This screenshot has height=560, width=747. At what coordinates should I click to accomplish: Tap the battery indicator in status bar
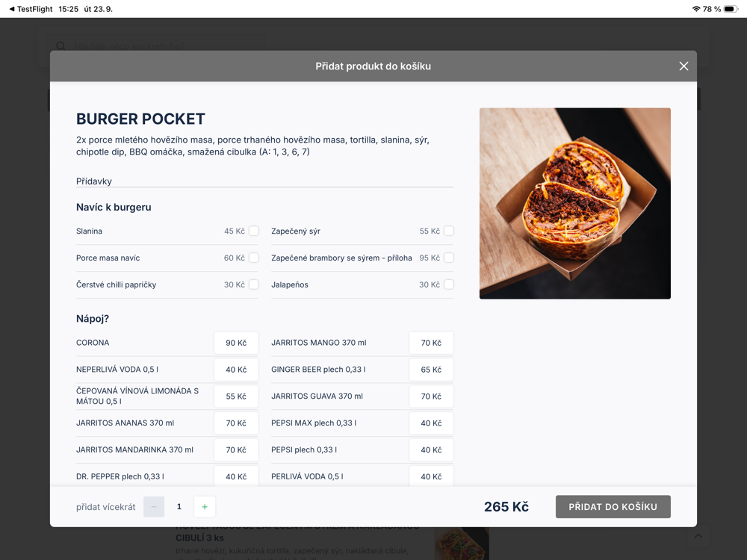pyautogui.click(x=731, y=9)
